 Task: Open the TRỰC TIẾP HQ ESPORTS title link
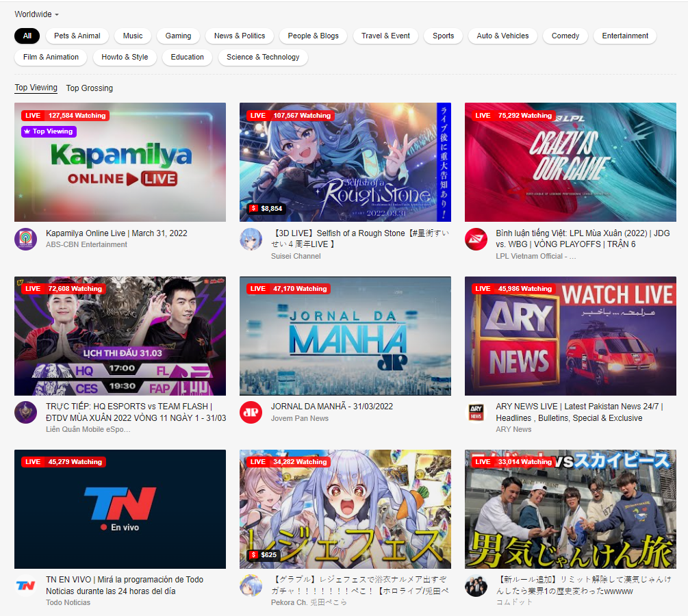(x=136, y=412)
